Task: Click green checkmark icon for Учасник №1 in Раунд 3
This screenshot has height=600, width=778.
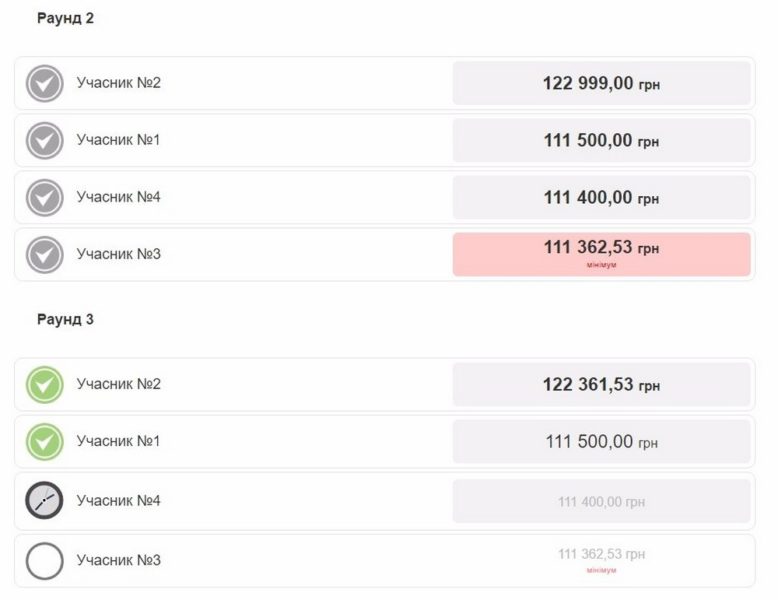Action: [x=44, y=442]
